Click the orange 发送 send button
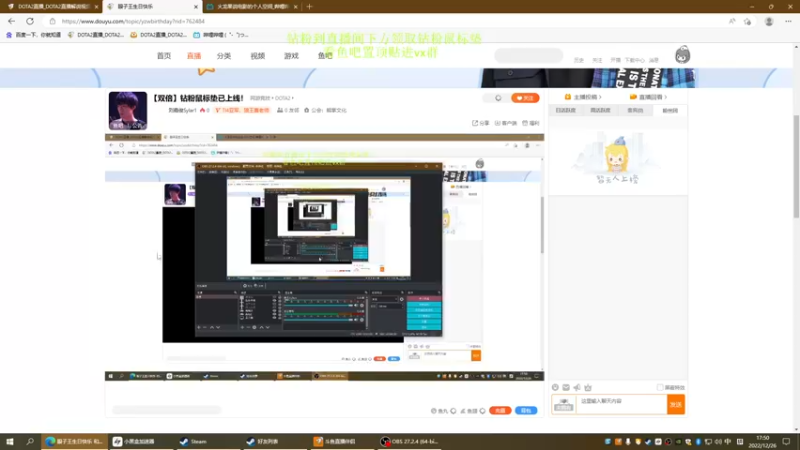The image size is (800, 450). [676, 405]
